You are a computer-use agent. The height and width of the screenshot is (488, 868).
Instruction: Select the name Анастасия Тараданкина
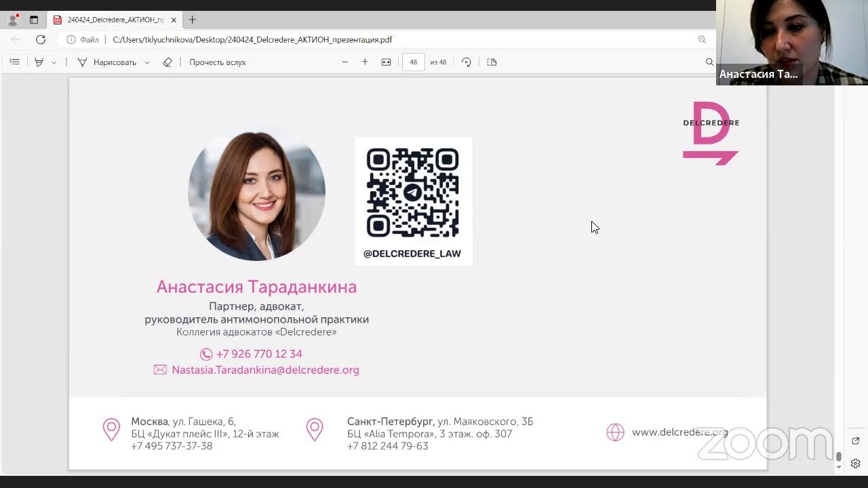[x=256, y=287]
